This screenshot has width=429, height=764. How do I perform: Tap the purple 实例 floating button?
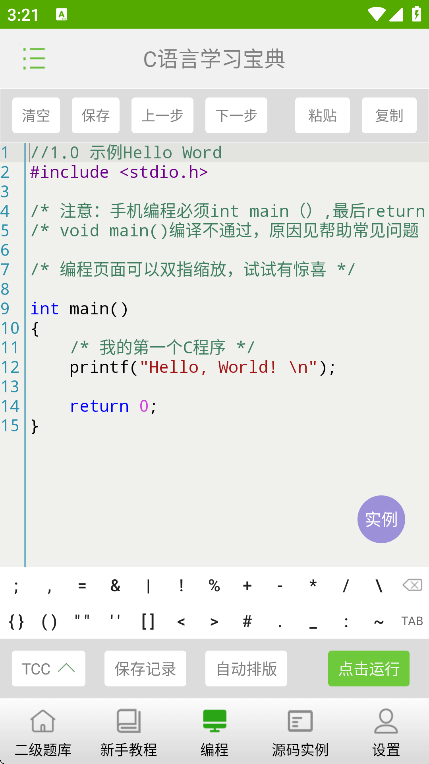pyautogui.click(x=381, y=519)
